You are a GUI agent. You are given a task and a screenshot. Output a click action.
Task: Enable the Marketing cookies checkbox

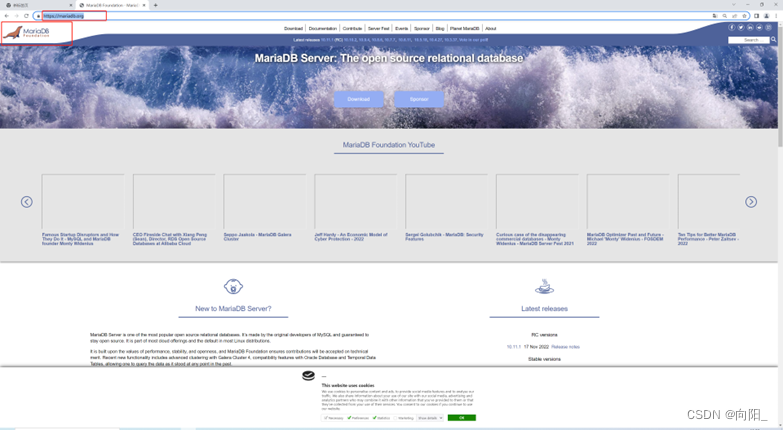[395, 418]
